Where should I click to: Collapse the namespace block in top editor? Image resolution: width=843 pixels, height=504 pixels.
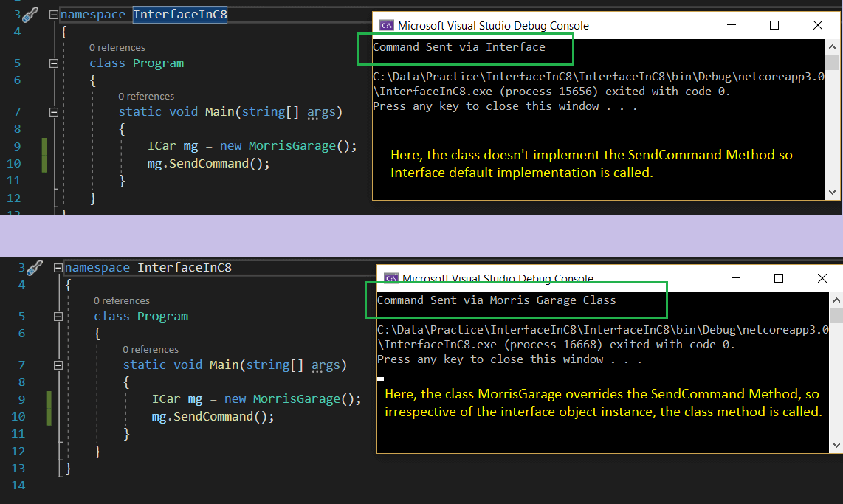[x=54, y=15]
